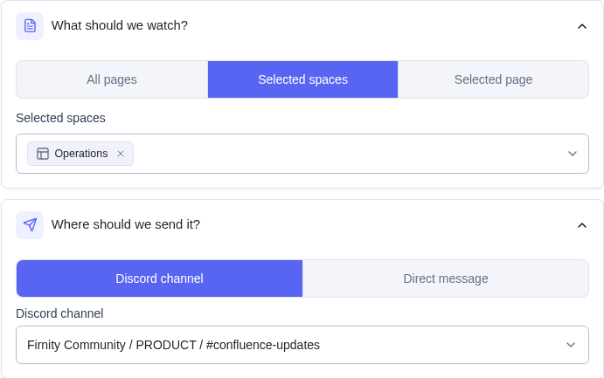Screen dimensions: 604x378
Task: Click inside the Selected spaces input field
Action: (x=302, y=154)
